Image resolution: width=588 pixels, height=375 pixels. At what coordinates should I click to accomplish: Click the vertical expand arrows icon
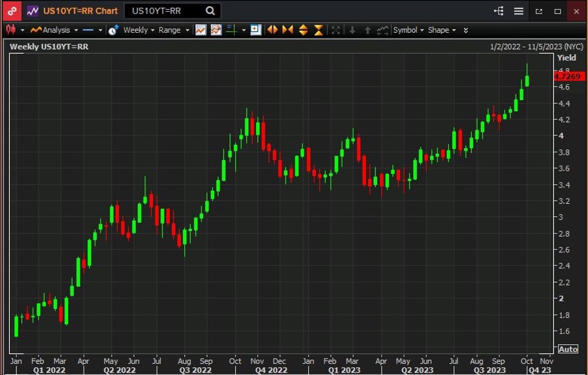point(303,30)
